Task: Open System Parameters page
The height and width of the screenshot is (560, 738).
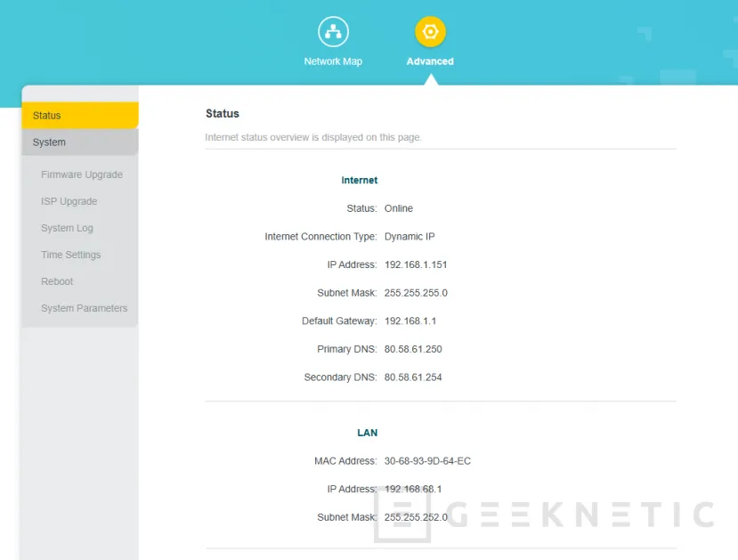Action: (85, 308)
